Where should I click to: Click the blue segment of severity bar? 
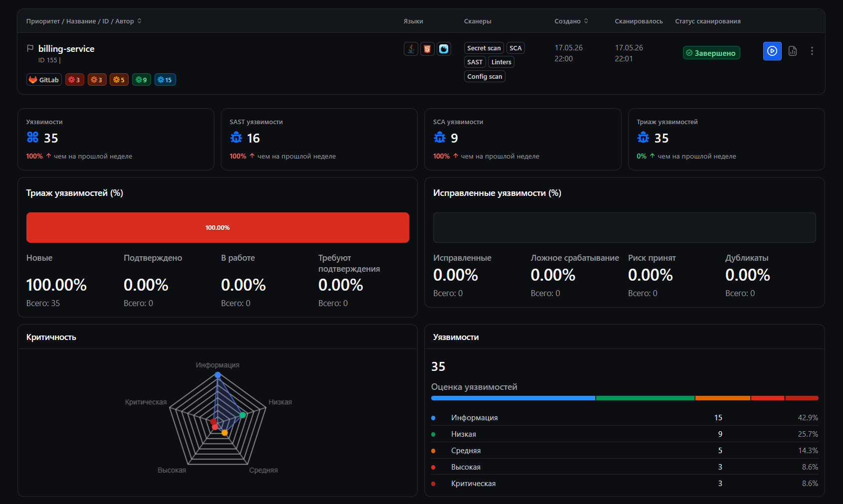513,398
